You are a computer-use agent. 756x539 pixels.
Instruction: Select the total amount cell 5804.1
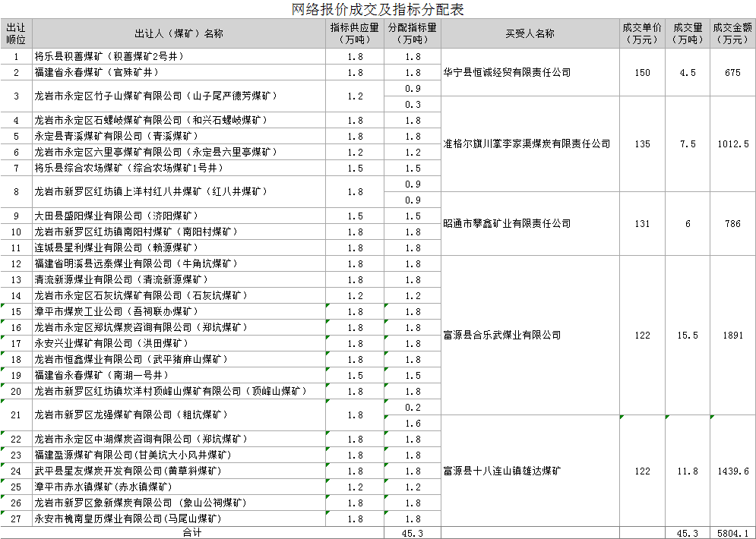[x=732, y=533]
